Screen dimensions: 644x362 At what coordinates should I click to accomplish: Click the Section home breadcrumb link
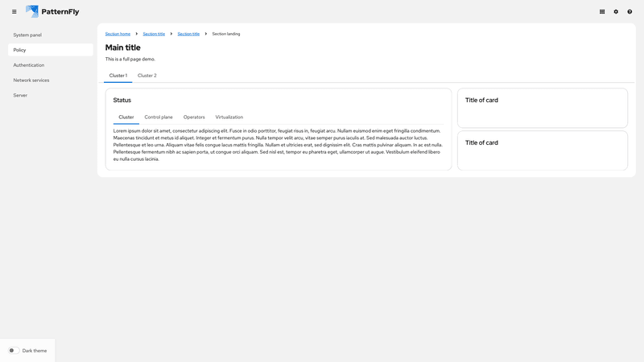[118, 34]
